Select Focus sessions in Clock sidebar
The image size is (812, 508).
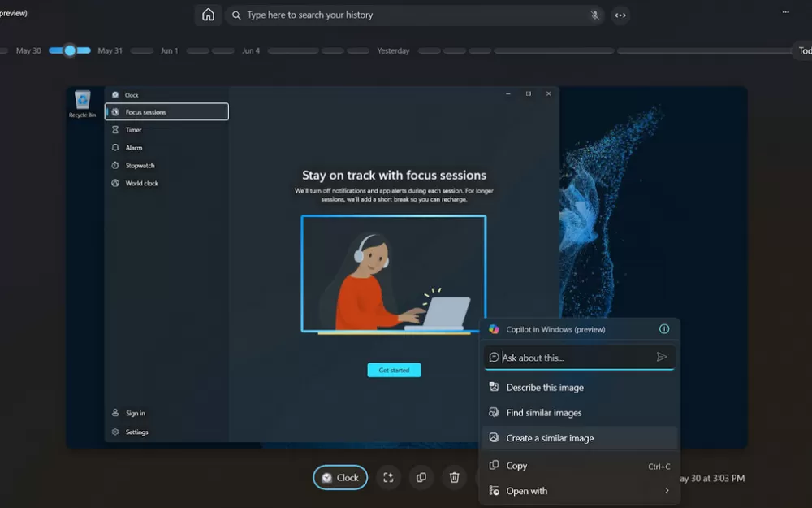point(166,112)
